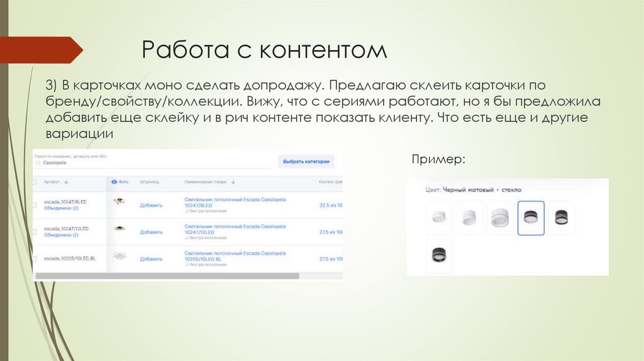
Task: Click the slide title Работа с контентом
Action: (264, 50)
